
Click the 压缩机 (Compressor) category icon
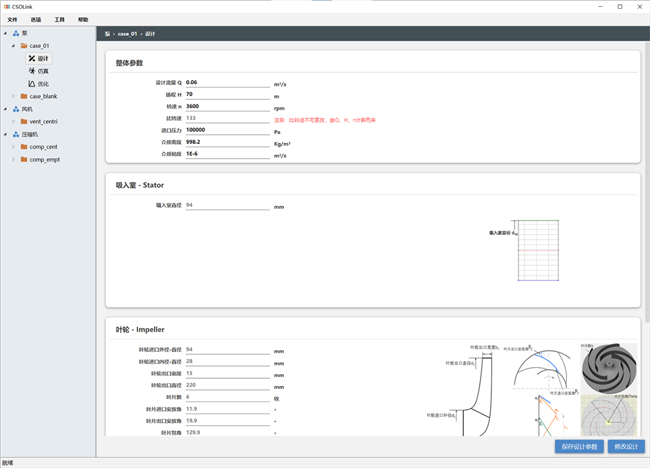[14, 134]
